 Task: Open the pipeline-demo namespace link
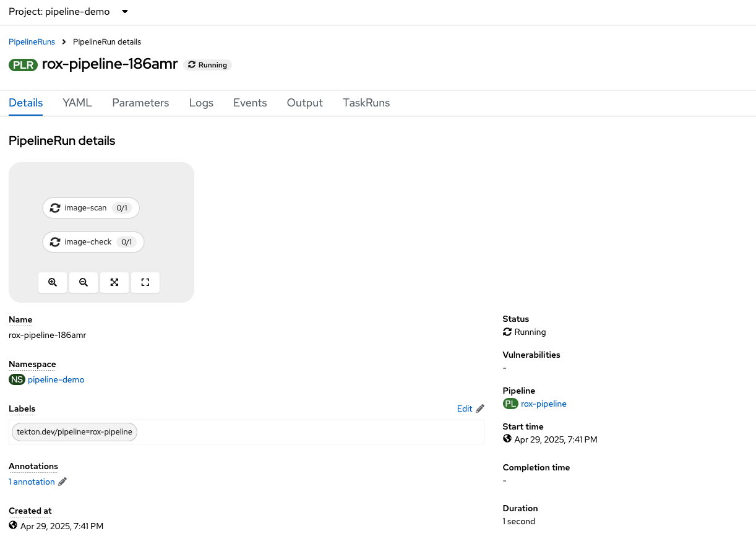56,379
